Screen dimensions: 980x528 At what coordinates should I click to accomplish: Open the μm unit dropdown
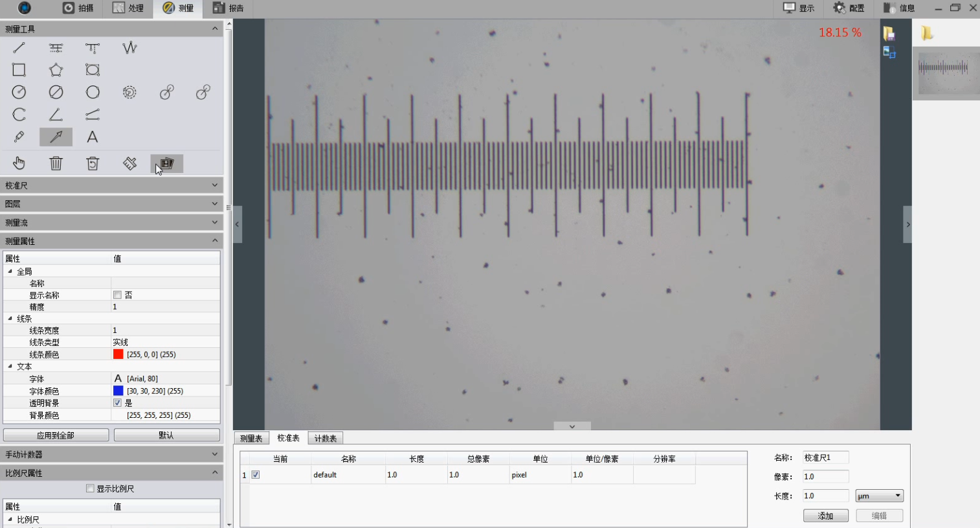pos(879,496)
